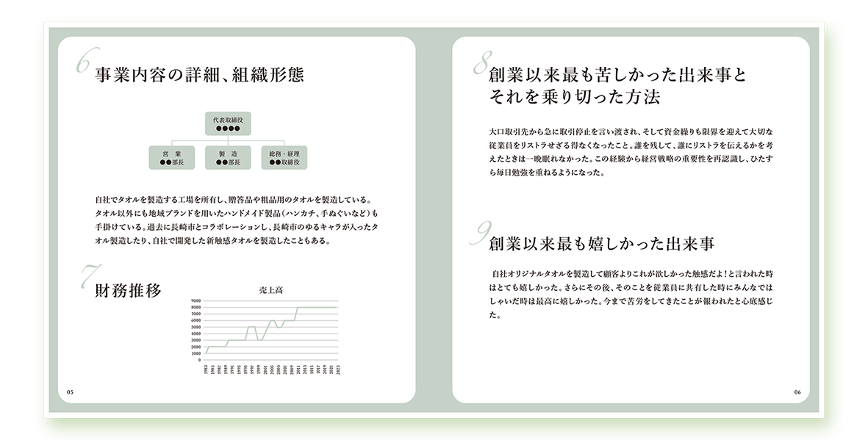Screen dimensions: 868x440
Task: Select the 1983 axis label on the chart
Action: 205,368
